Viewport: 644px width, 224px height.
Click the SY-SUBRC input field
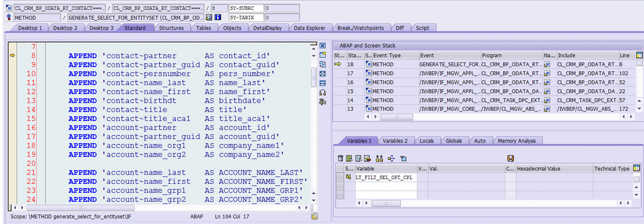pyautogui.click(x=246, y=8)
